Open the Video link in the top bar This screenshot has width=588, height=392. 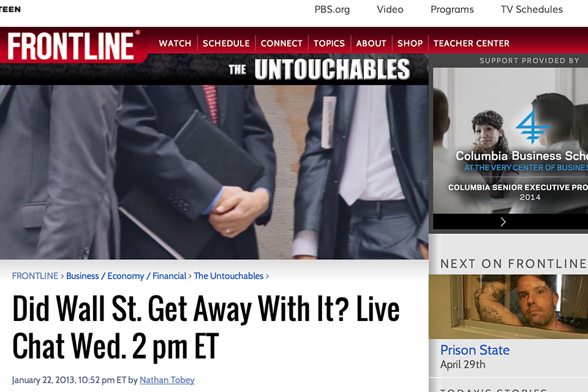[x=390, y=9]
